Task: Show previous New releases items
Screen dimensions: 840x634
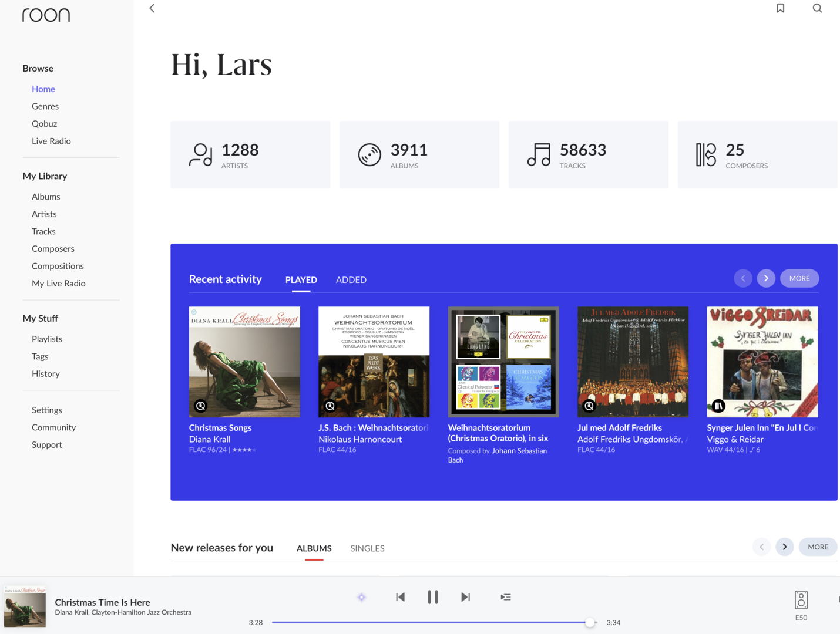Action: point(762,547)
